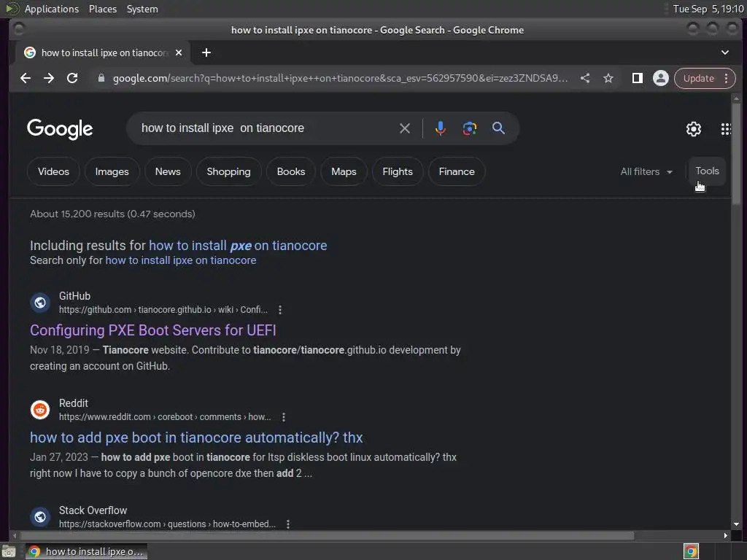Click the Stack Overflow URL breadcrumb
This screenshot has height=560, width=747.
click(x=167, y=524)
